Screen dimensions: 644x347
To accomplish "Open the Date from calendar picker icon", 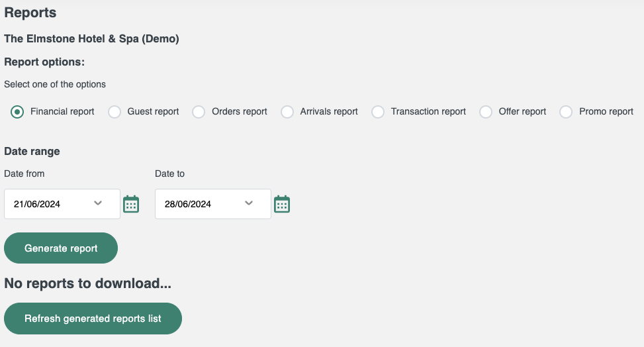I will (131, 204).
